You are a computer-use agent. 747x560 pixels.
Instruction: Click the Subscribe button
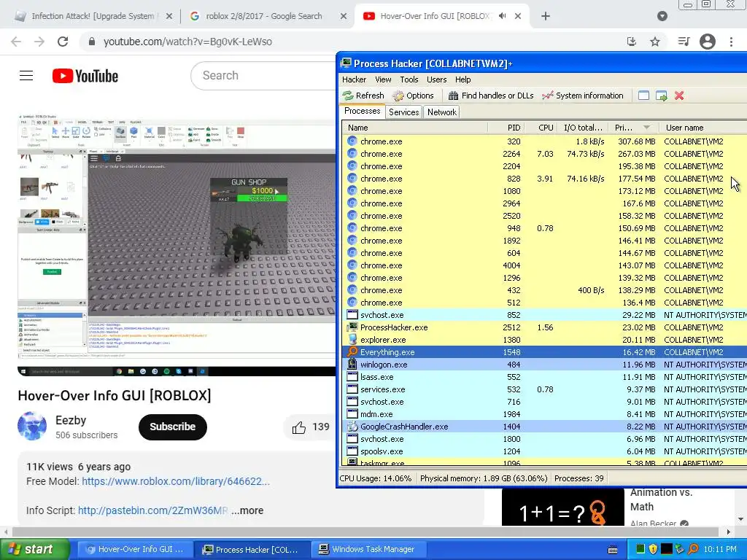pyautogui.click(x=172, y=427)
